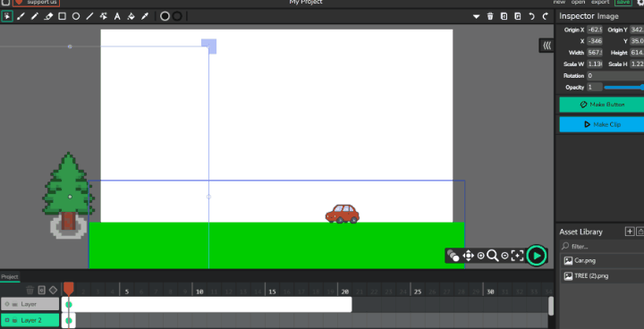The width and height of the screenshot is (644, 329).
Task: Click the 'support us' button
Action: [36, 3]
